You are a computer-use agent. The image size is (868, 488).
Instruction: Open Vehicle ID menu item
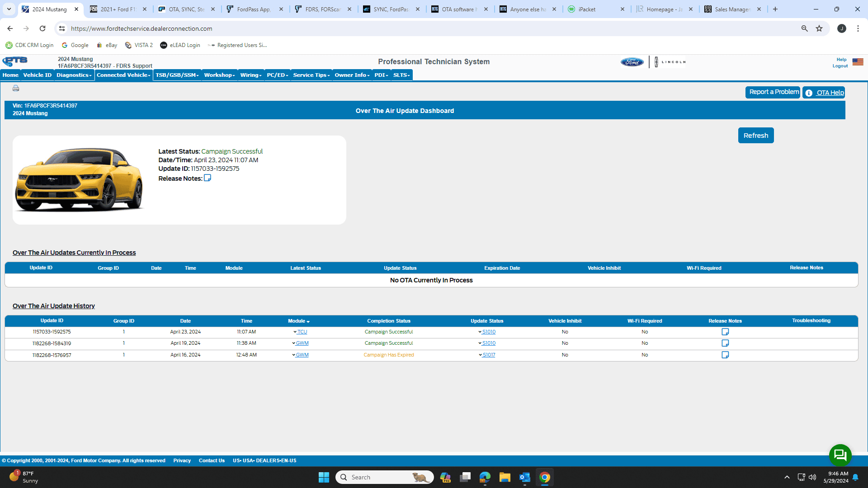pyautogui.click(x=38, y=75)
